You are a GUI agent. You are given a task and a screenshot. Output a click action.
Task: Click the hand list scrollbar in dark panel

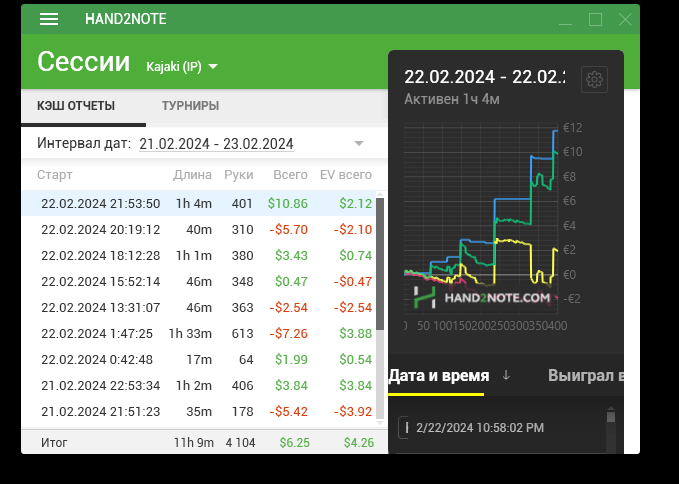click(611, 416)
